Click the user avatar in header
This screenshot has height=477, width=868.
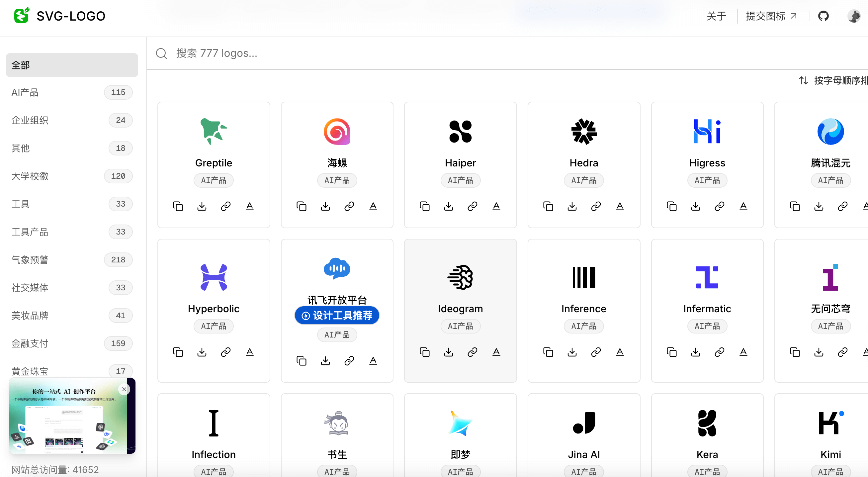click(853, 16)
